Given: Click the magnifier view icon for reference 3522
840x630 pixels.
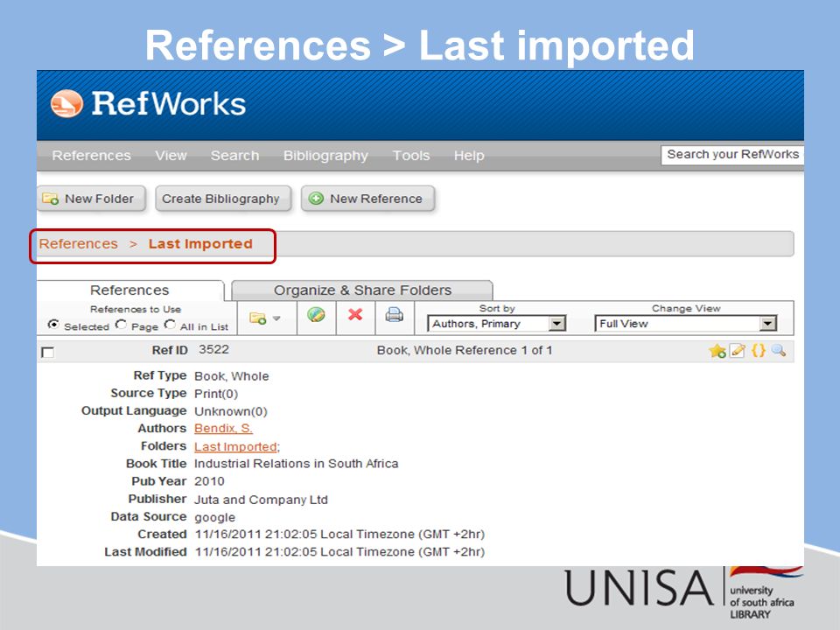Looking at the screenshot, I should 779,350.
